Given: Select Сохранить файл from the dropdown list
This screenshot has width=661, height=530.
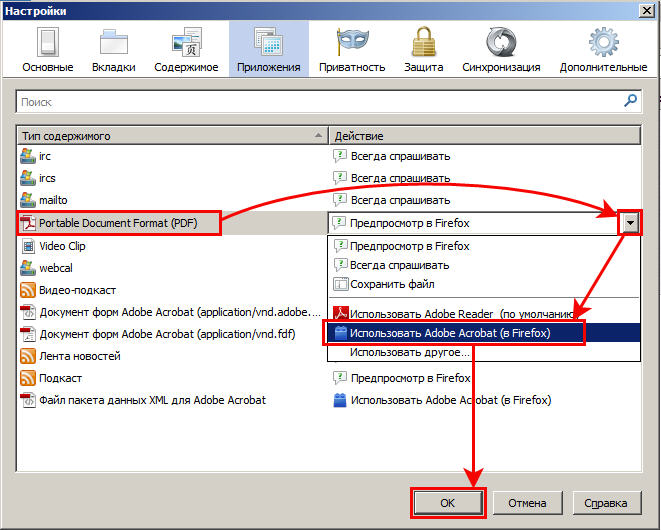Looking at the screenshot, I should pyautogui.click(x=394, y=284).
